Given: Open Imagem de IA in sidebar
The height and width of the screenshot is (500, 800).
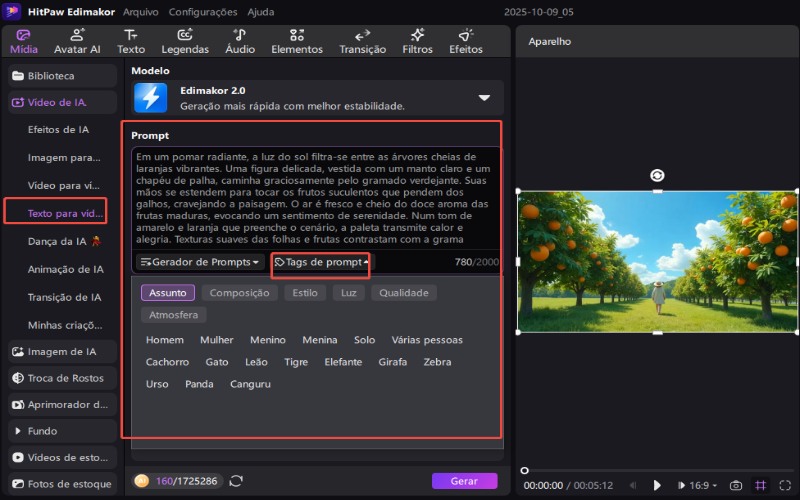Looking at the screenshot, I should coord(62,352).
